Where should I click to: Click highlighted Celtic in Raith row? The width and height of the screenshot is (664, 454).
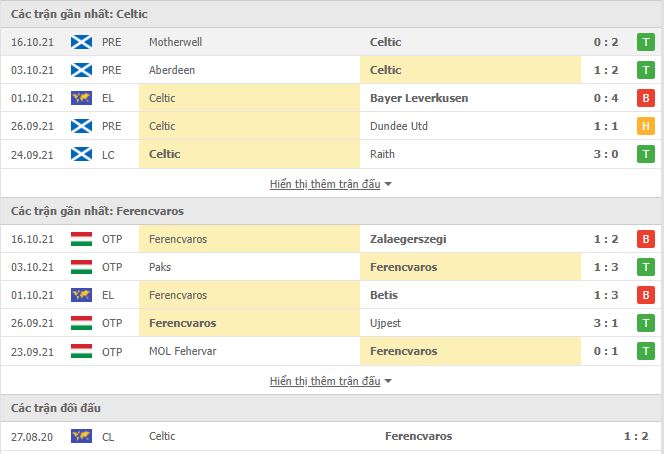pos(164,154)
